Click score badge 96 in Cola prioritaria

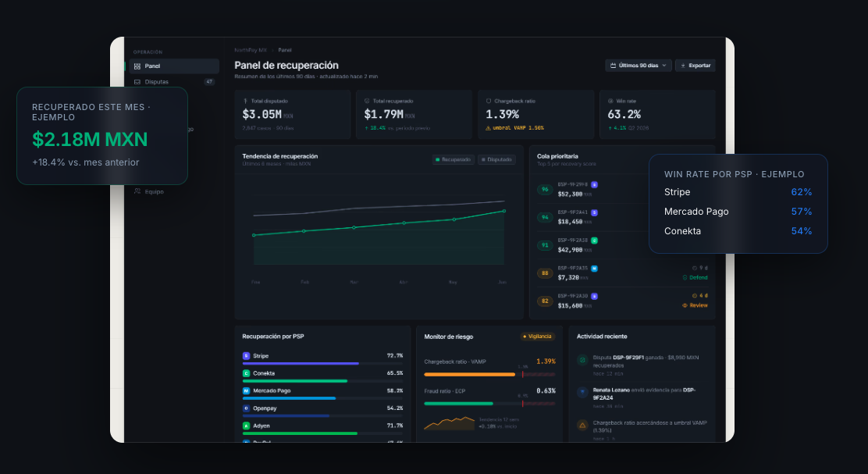545,190
